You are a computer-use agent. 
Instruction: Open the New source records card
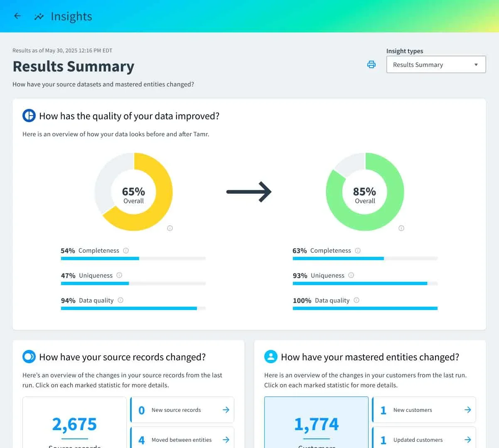(182, 410)
